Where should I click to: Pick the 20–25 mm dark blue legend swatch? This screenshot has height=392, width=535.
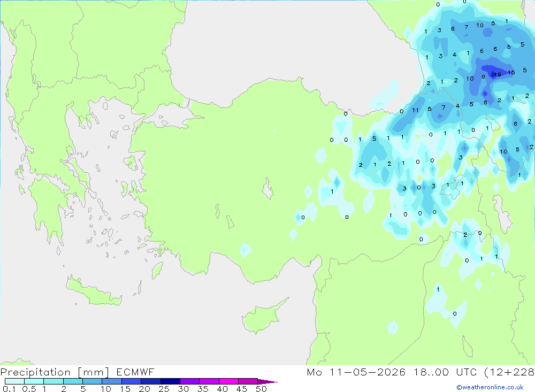pyautogui.click(x=151, y=381)
